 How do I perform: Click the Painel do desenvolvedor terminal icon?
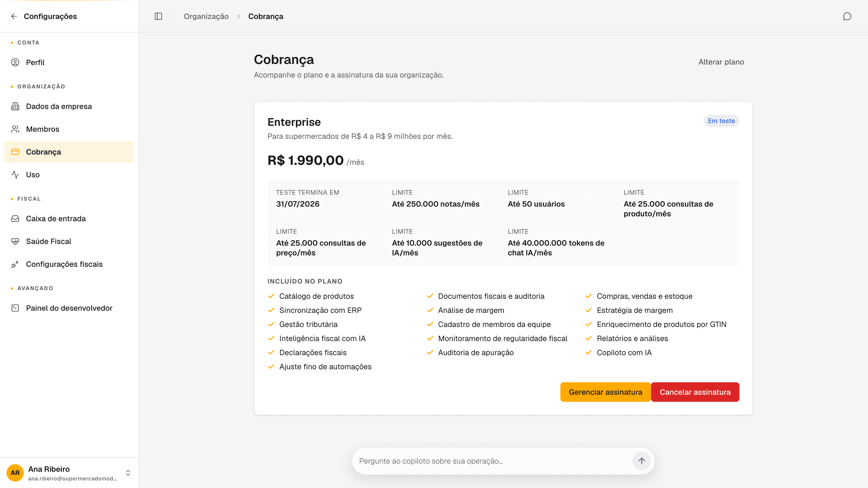[15, 308]
